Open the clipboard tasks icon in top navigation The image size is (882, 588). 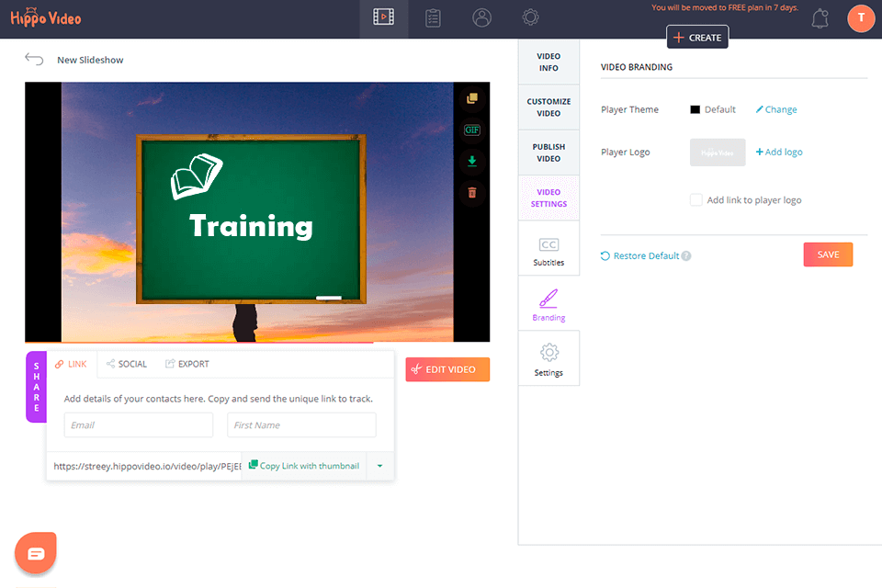pyautogui.click(x=433, y=17)
